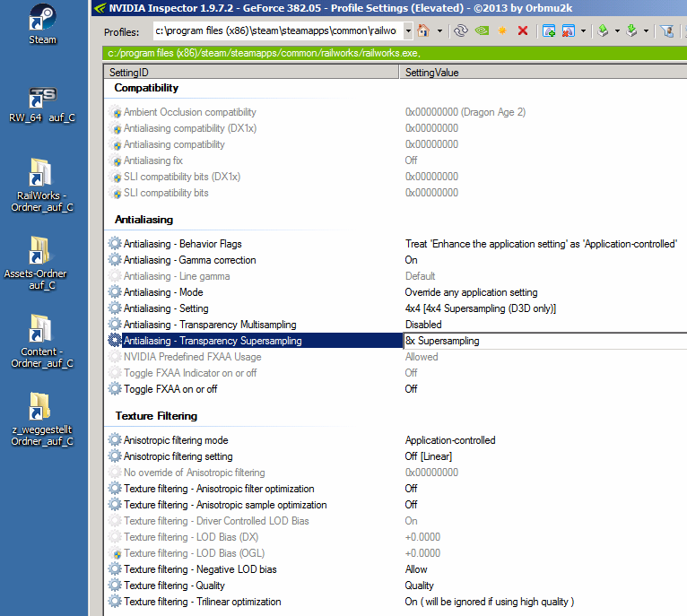This screenshot has width=687, height=616.
Task: Select the Texture filtering - LOD Bias (DX) row
Action: 396,537
